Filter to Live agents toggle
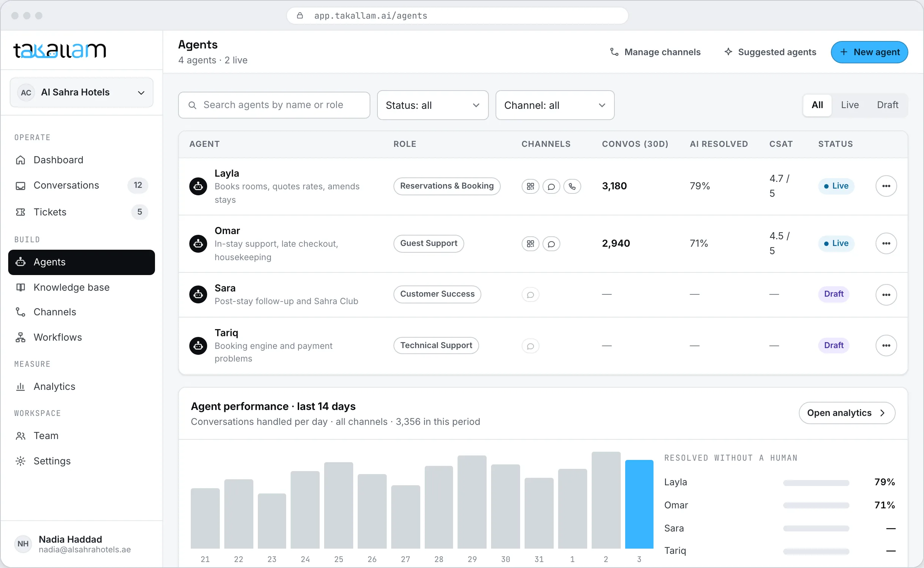 [x=849, y=105]
